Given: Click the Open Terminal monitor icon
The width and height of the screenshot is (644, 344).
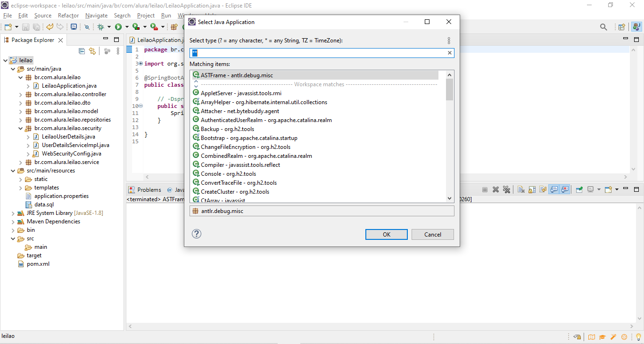Looking at the screenshot, I should click(74, 27).
